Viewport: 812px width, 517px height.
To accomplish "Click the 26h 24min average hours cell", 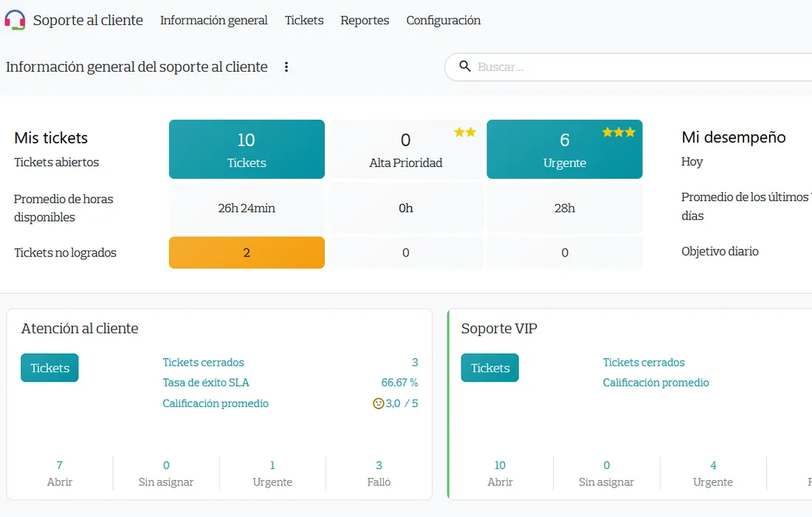I will (247, 208).
